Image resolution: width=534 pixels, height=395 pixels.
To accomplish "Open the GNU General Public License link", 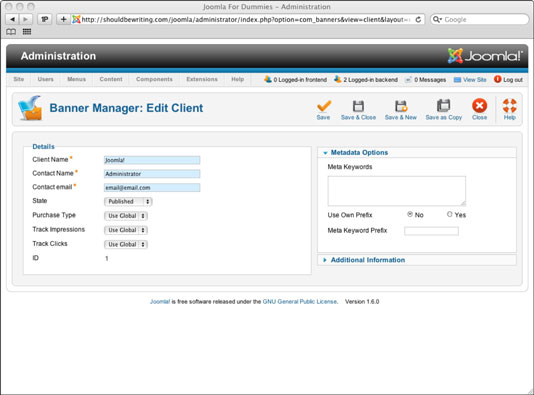I will [300, 301].
